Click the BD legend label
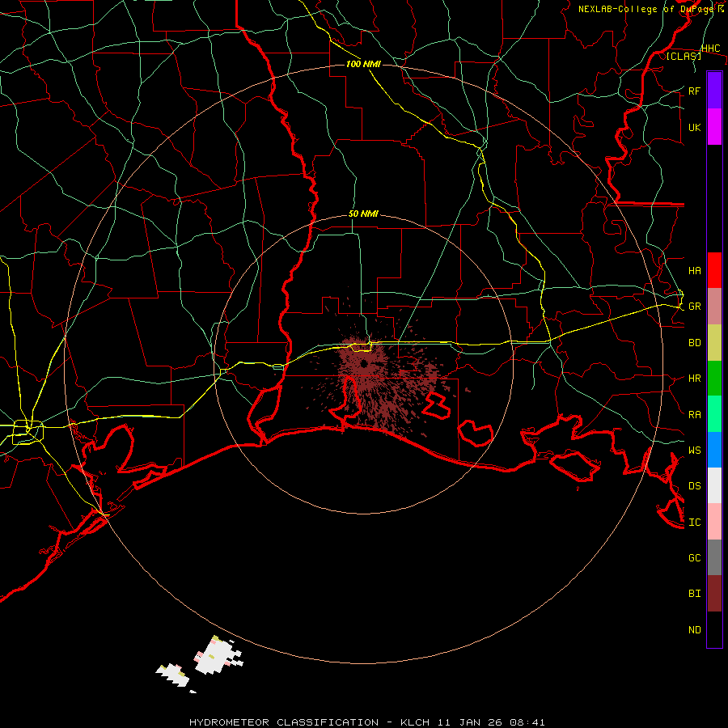 pyautogui.click(x=694, y=343)
